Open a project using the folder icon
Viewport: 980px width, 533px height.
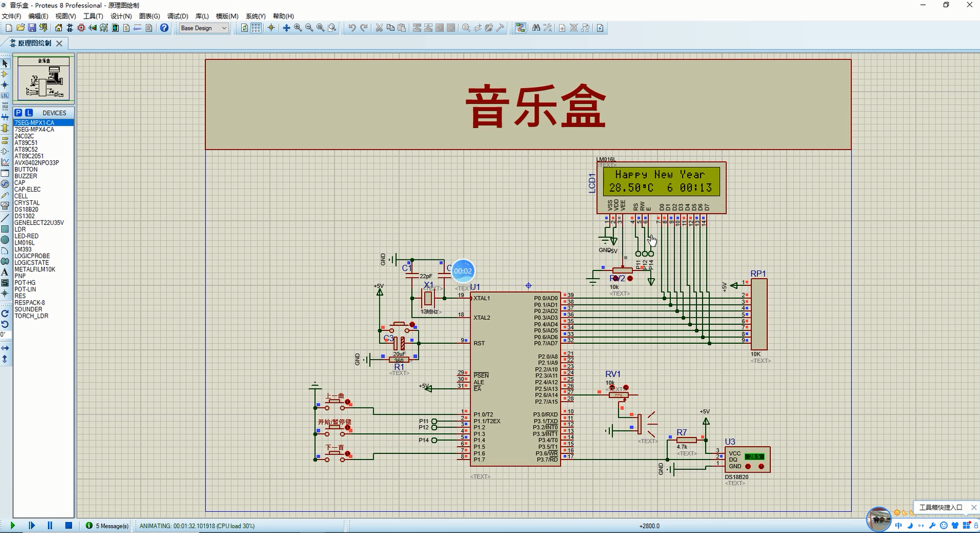pyautogui.click(x=20, y=28)
